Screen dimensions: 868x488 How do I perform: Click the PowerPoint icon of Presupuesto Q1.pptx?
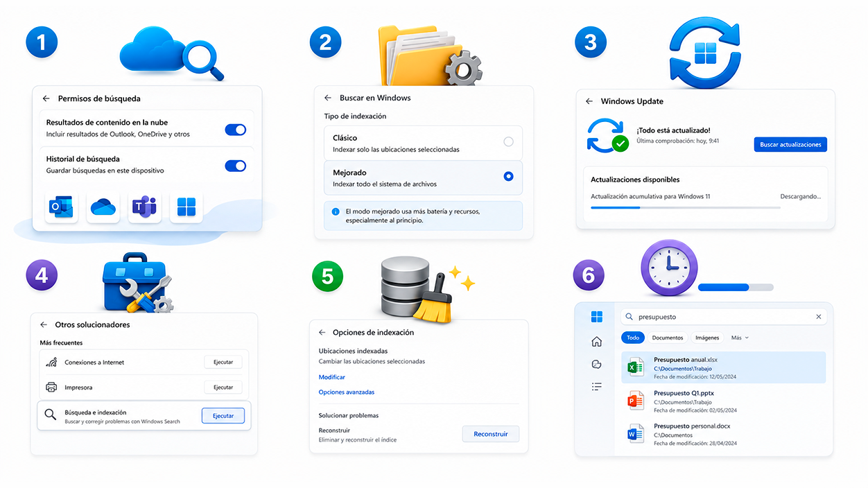[x=636, y=401]
